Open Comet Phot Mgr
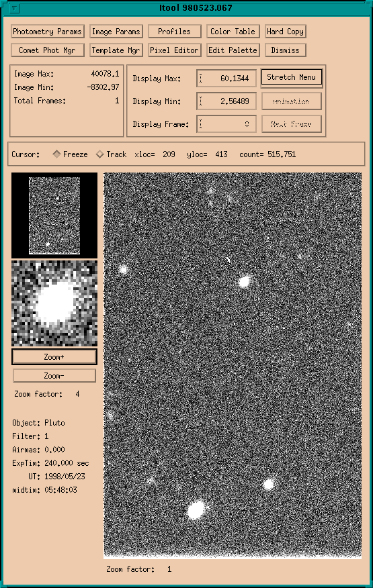Viewport: 373px width, 588px height. [x=47, y=50]
